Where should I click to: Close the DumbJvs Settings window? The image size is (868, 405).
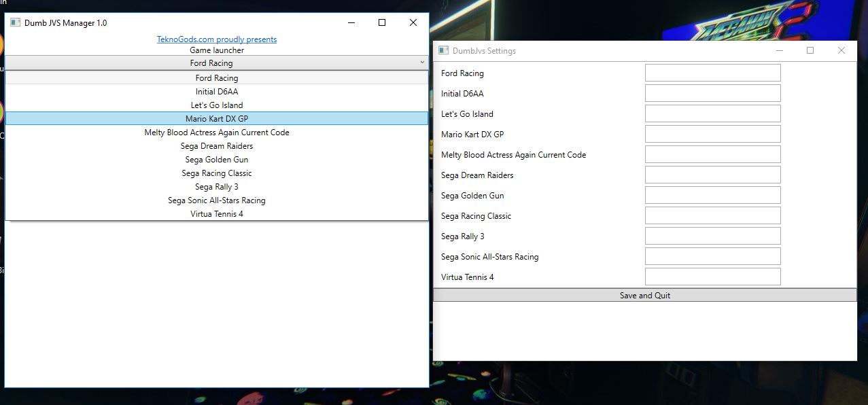tap(841, 50)
